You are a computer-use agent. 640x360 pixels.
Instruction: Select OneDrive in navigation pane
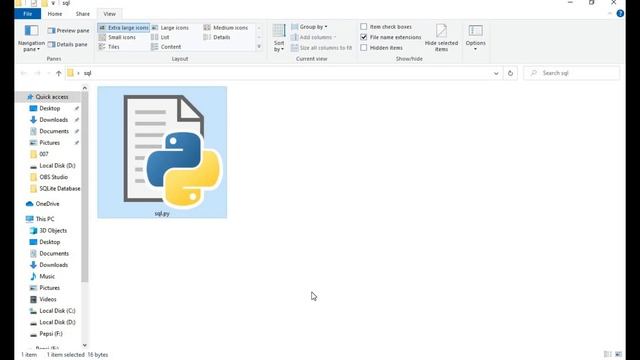click(x=47, y=204)
